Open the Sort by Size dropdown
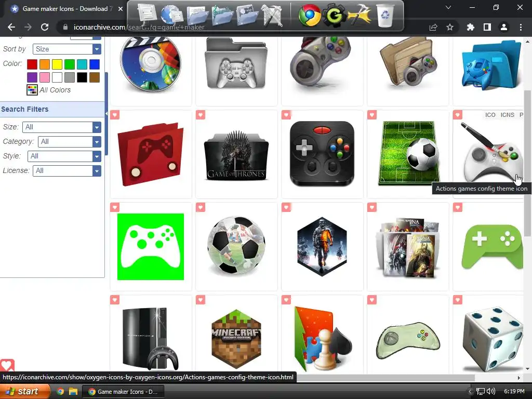Viewport: 532px width, 399px height. tap(67, 49)
